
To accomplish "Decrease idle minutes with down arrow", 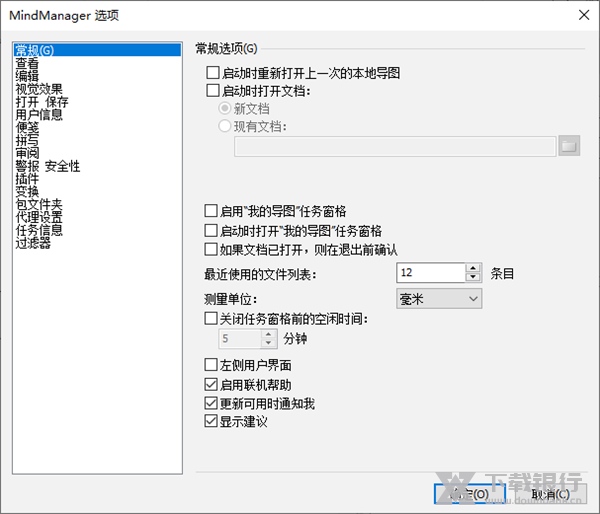I will tap(269, 343).
